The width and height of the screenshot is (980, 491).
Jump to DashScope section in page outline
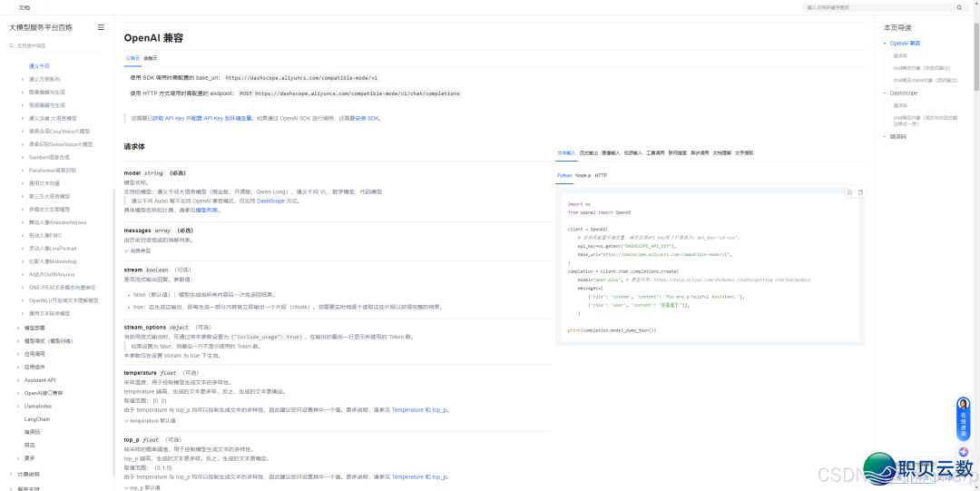point(904,93)
